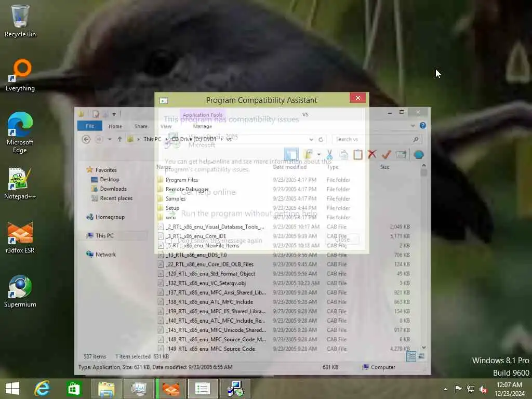Click the red X Delete toolbar icon
Viewport: 532px width, 399px height.
point(372,154)
